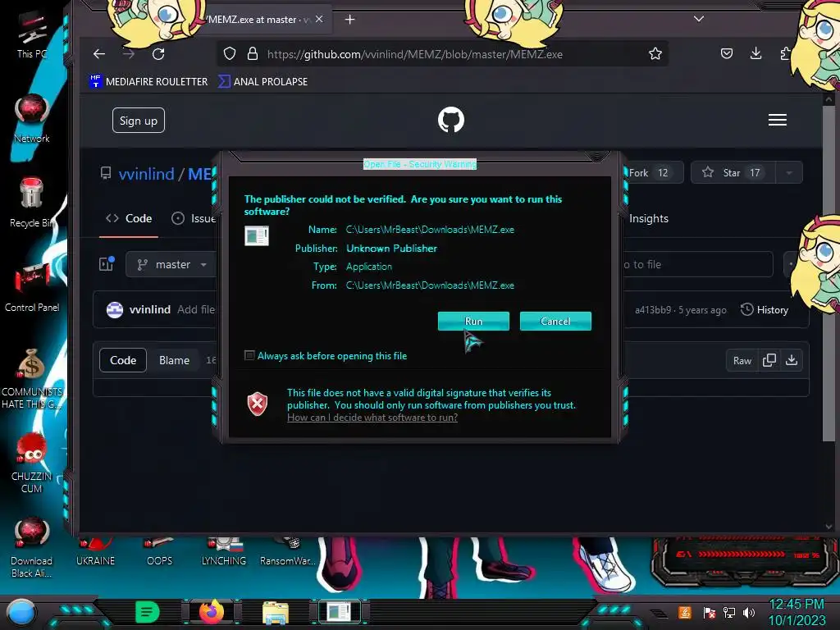840x630 pixels.
Task: Open Control Panel desktop icon
Action: (x=32, y=287)
